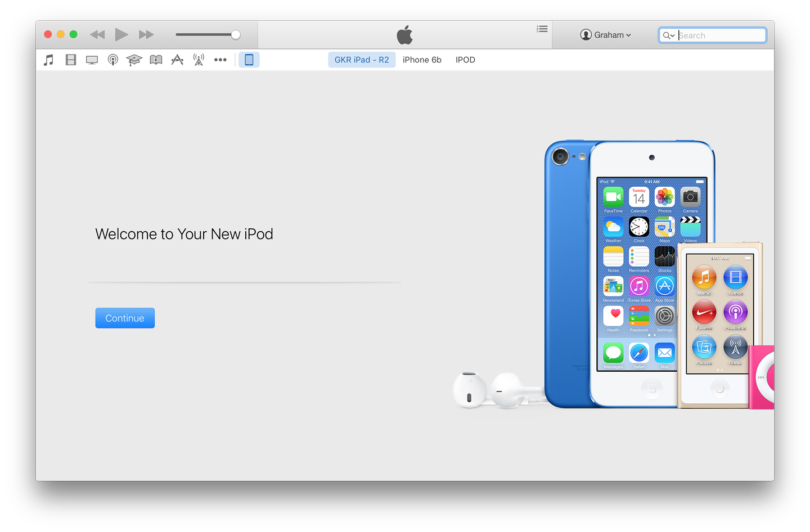Image resolution: width=810 pixels, height=532 pixels.
Task: Click the gold iPod nano image
Action: [719, 326]
